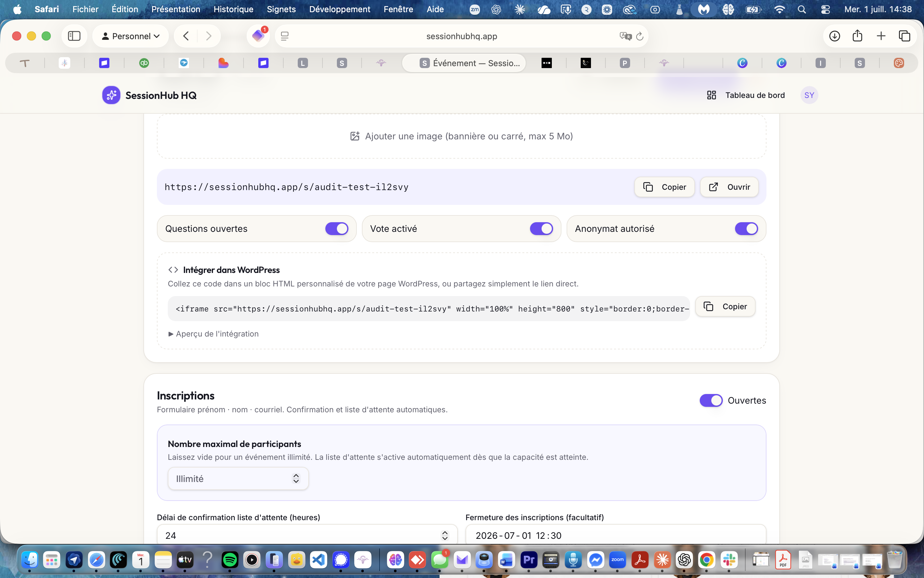The image size is (924, 578).
Task: Go forward with the Safari forward arrow
Action: 209,36
